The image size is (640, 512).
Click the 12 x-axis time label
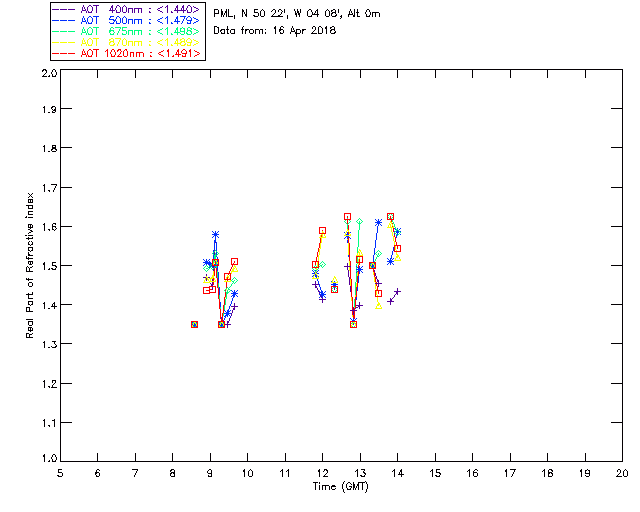[322, 473]
